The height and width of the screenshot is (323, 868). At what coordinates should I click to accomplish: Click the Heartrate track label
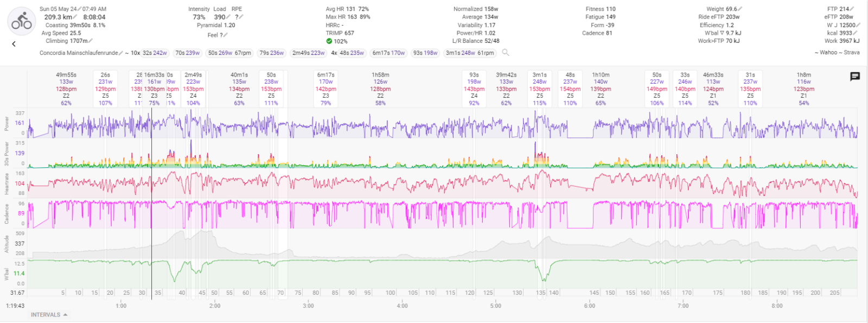(x=7, y=184)
